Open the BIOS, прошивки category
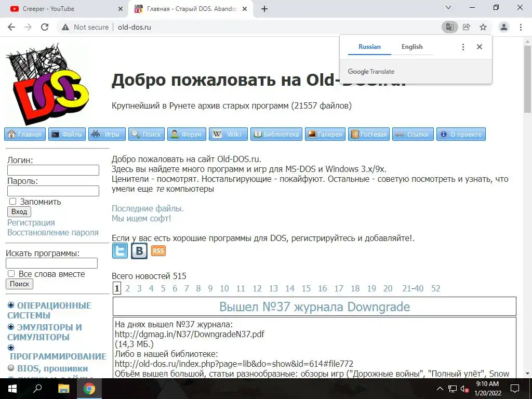The height and width of the screenshot is (399, 532). click(x=52, y=368)
